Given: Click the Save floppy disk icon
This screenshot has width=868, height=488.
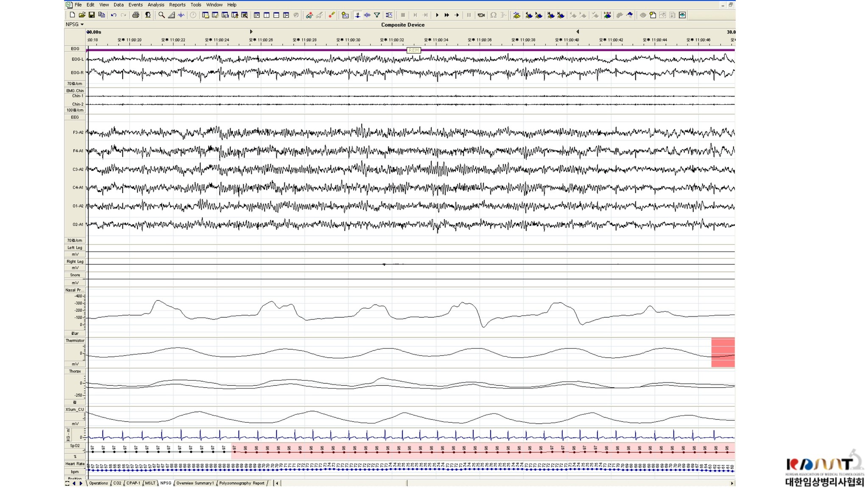Looking at the screenshot, I should click(92, 15).
